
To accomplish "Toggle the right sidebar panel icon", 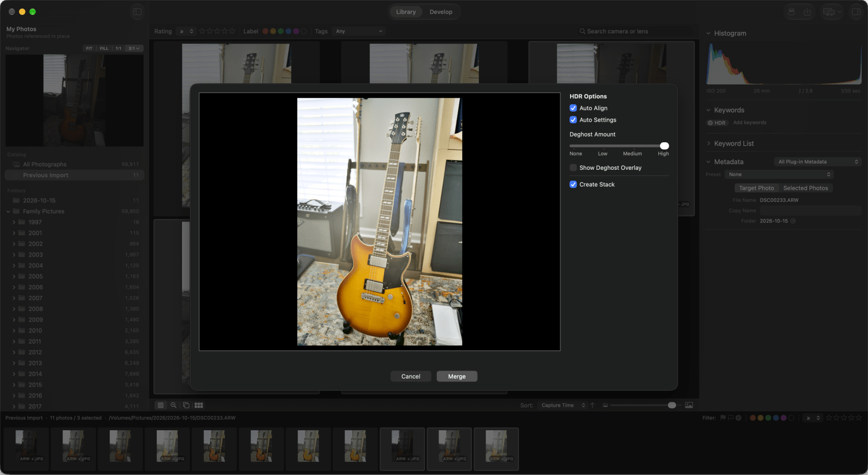I will tap(856, 11).
